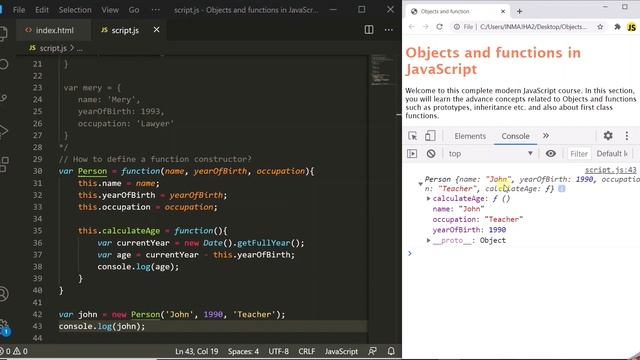The width and height of the screenshot is (640, 360).
Task: Click Ln 43, Col 19 status item
Action: click(197, 351)
